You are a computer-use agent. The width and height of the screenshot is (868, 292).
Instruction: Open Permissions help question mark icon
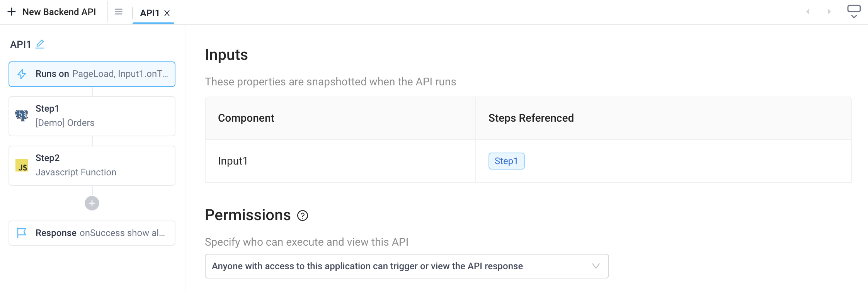(303, 216)
